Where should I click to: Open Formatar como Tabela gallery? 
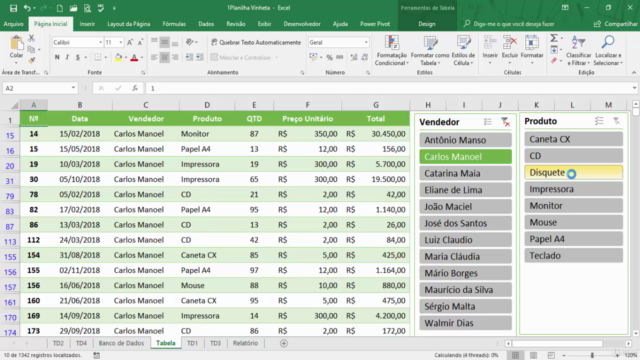click(430, 50)
